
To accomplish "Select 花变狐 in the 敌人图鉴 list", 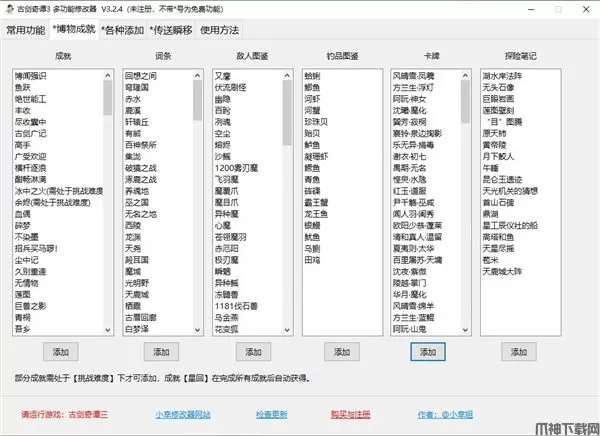I will pos(227,329).
